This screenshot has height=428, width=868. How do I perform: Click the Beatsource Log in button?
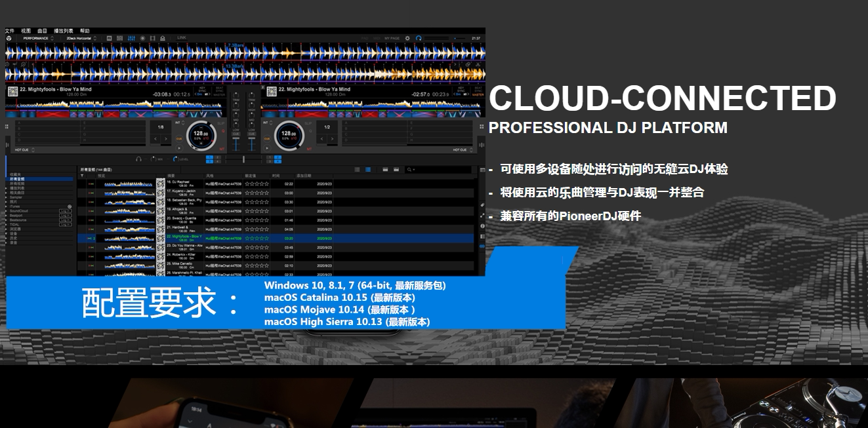[x=65, y=220]
